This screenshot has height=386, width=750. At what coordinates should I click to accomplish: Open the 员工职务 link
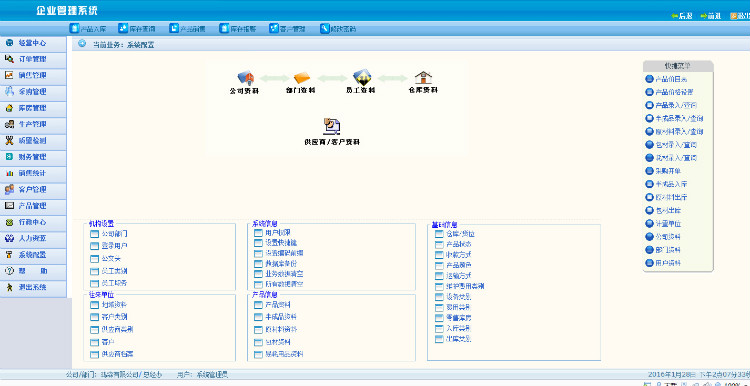coord(114,283)
